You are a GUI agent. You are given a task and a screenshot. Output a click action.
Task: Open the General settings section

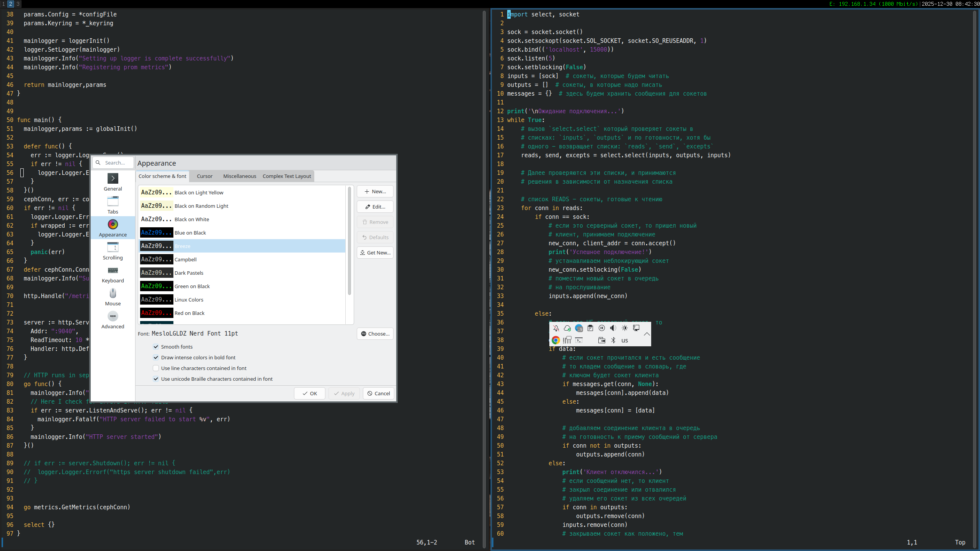click(x=113, y=182)
